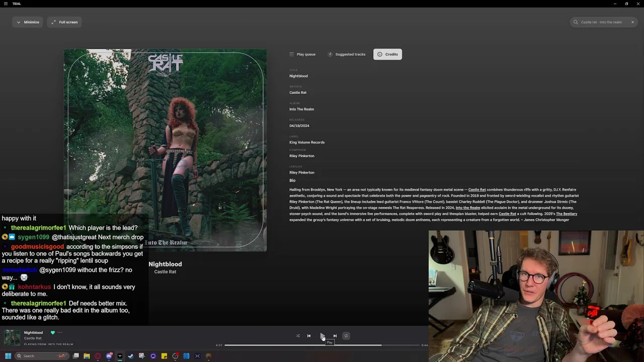Open File Explorer from the taskbar
644x362 pixels.
(87, 356)
